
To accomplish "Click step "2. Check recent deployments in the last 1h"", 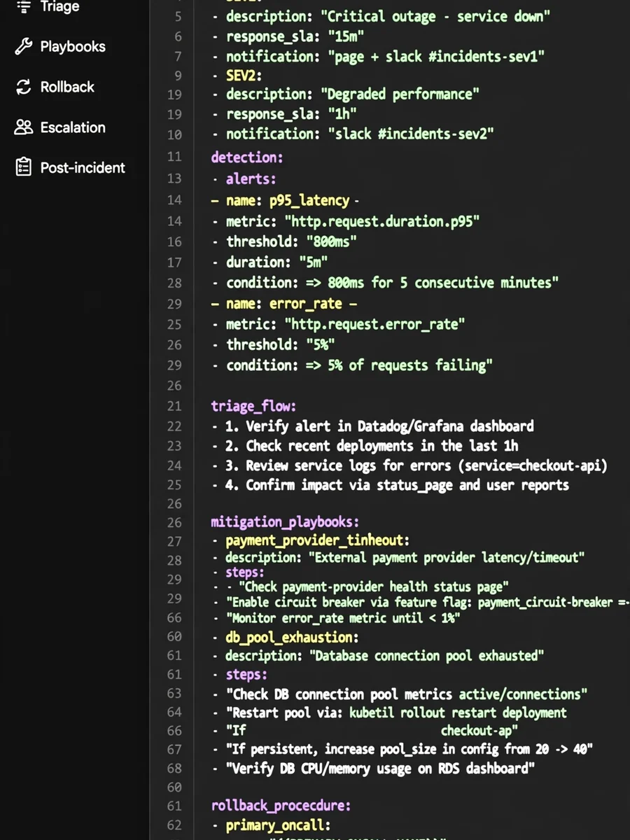I will point(365,445).
